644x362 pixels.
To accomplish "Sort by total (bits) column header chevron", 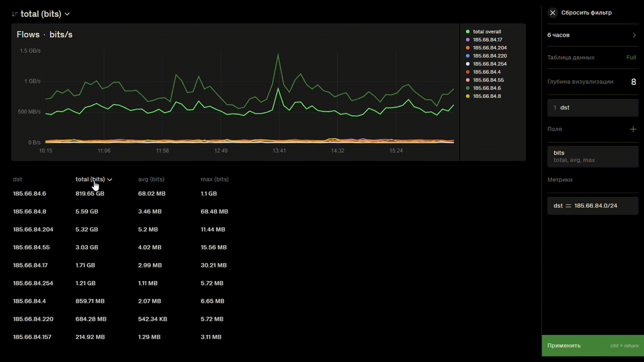I will (109, 180).
